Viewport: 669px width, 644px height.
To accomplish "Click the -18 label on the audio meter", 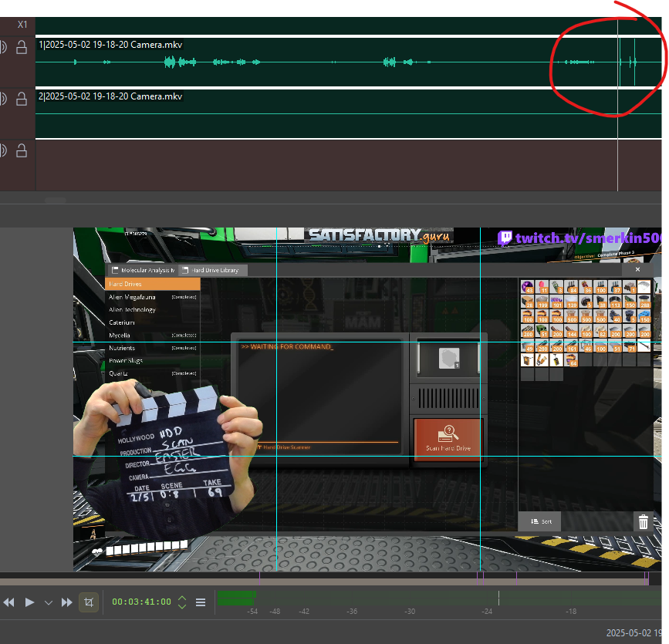I will coord(571,611).
